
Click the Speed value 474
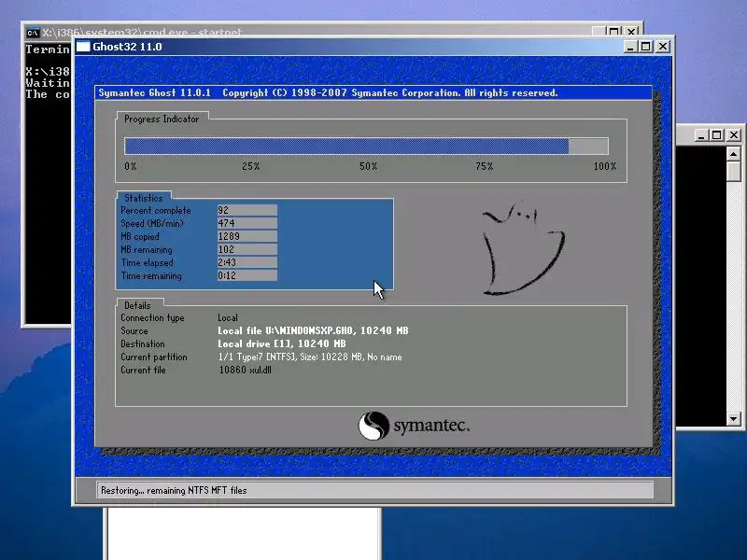point(247,223)
